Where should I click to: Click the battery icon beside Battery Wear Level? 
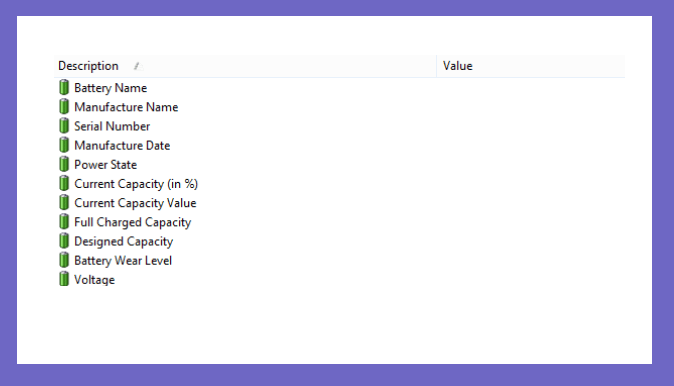coord(64,260)
